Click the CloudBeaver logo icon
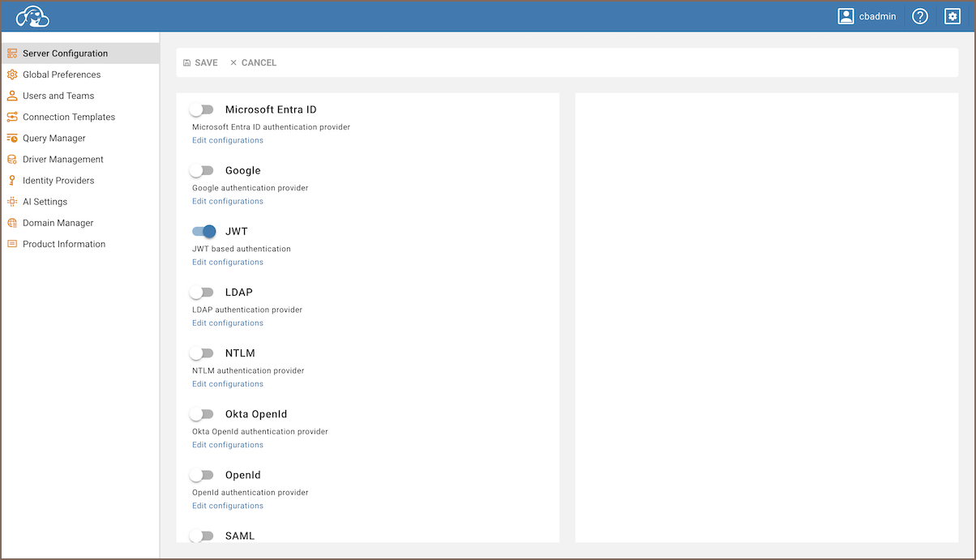This screenshot has width=976, height=560. tap(33, 16)
